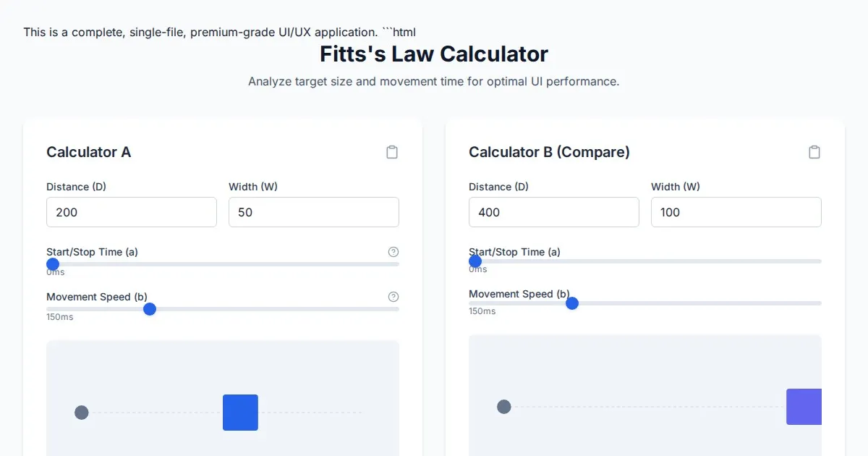
Task: Click the clipboard copy icon in Calculator A
Action: [392, 152]
